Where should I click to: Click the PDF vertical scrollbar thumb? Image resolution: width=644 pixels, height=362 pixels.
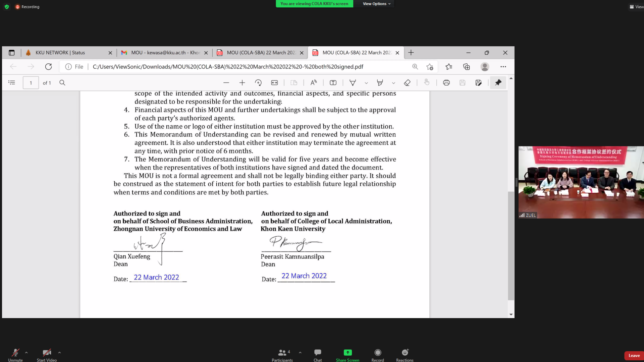tap(511, 246)
